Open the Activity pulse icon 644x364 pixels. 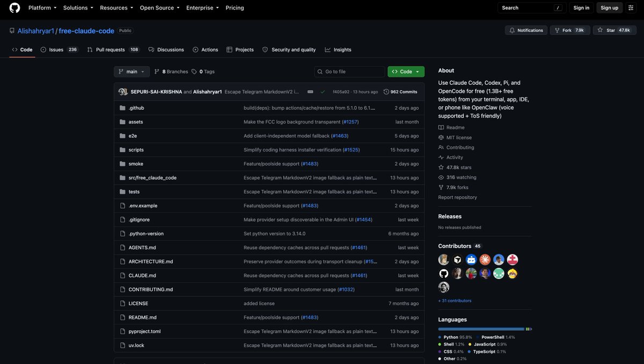441,157
